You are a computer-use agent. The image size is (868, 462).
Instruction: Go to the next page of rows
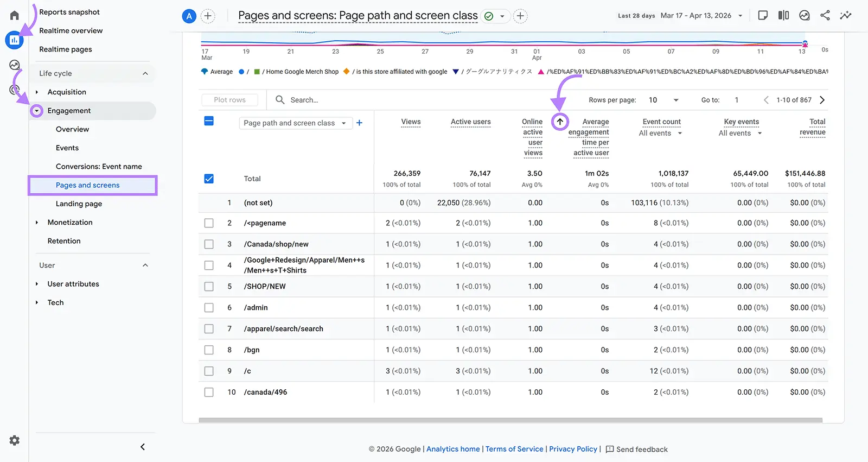[822, 100]
